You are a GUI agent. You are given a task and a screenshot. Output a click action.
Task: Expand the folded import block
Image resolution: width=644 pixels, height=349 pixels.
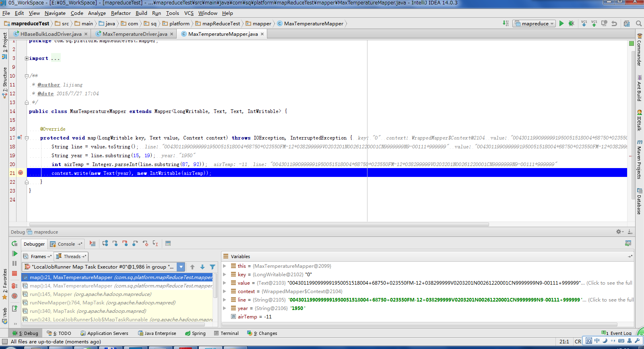coord(27,58)
